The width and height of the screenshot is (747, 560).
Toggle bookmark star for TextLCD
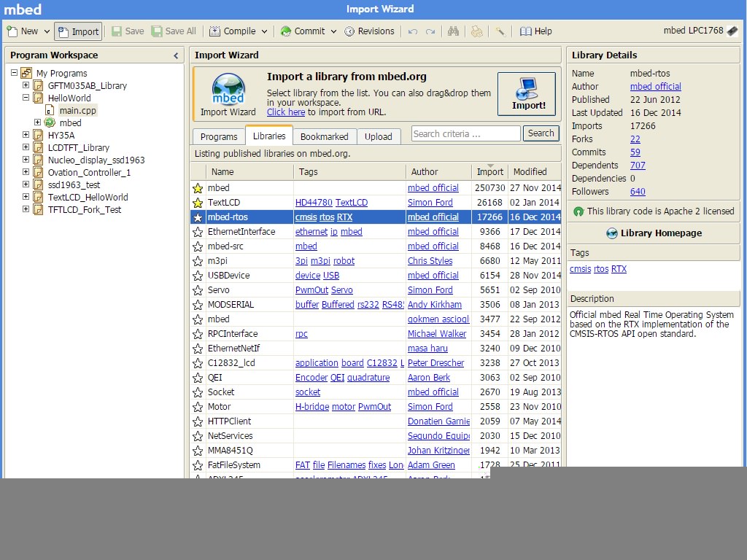[198, 203]
